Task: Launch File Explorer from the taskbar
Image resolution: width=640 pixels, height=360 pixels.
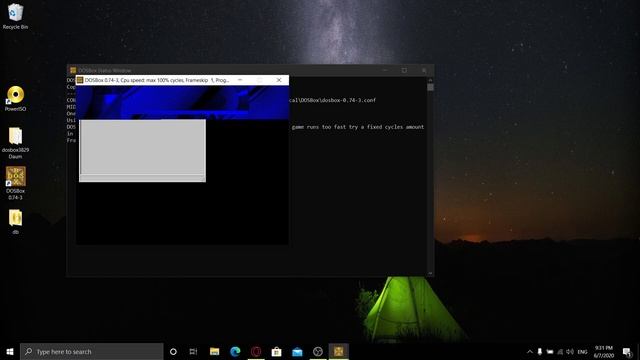Action: (214, 351)
